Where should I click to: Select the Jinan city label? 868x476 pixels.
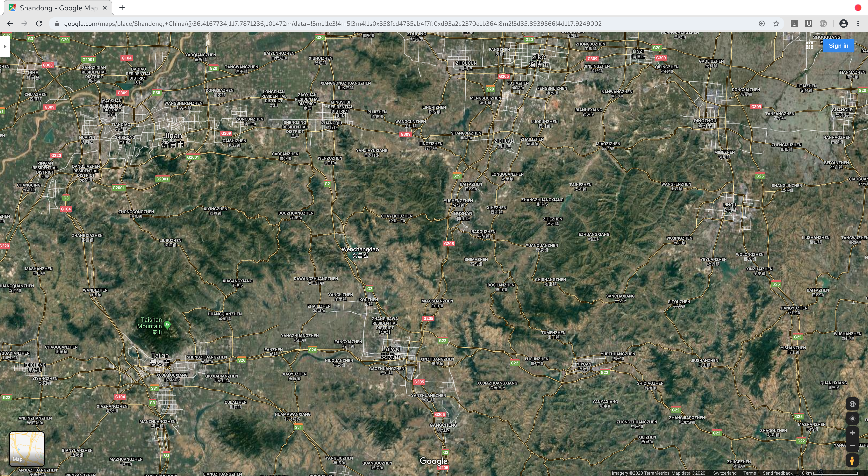(x=172, y=140)
